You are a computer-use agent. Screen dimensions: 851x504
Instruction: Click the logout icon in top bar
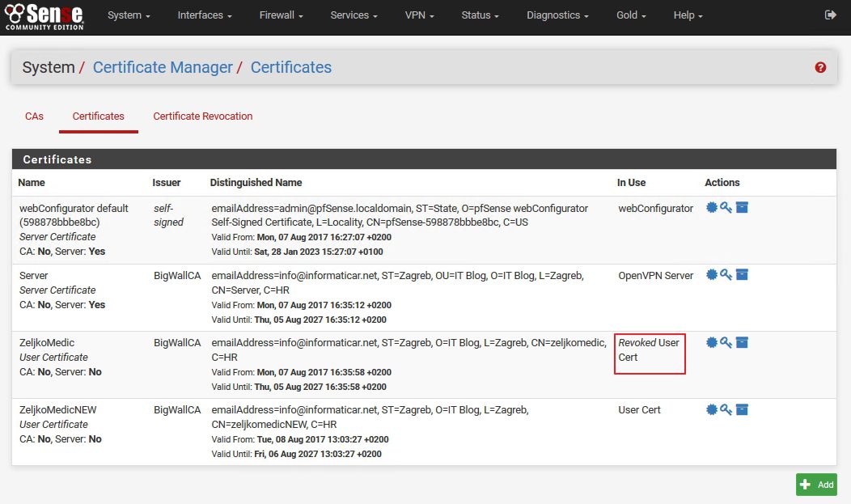[x=830, y=15]
